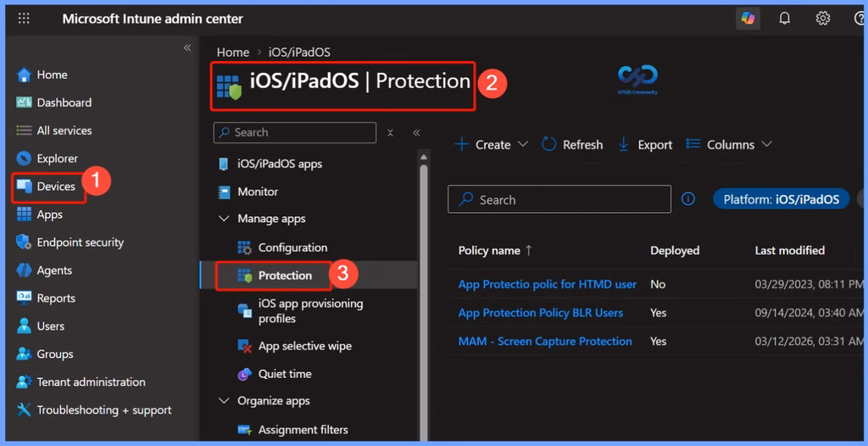Collapse the Manage apps section
This screenshot has width=868, height=446.
(224, 219)
